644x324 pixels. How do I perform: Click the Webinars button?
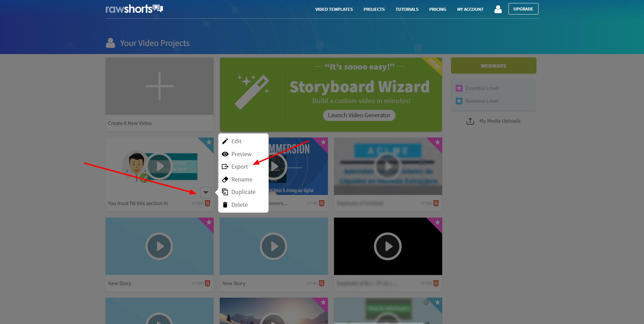(x=494, y=66)
